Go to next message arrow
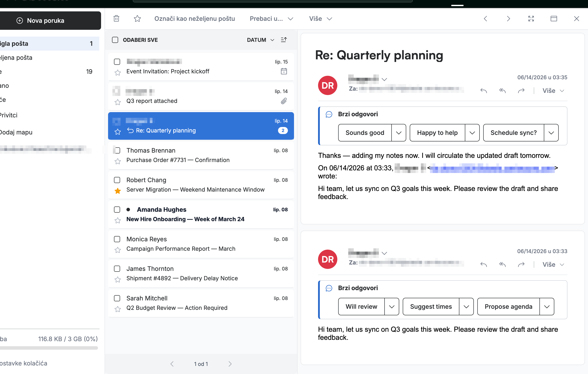Viewport: 588px width, 374px height. coord(508,19)
